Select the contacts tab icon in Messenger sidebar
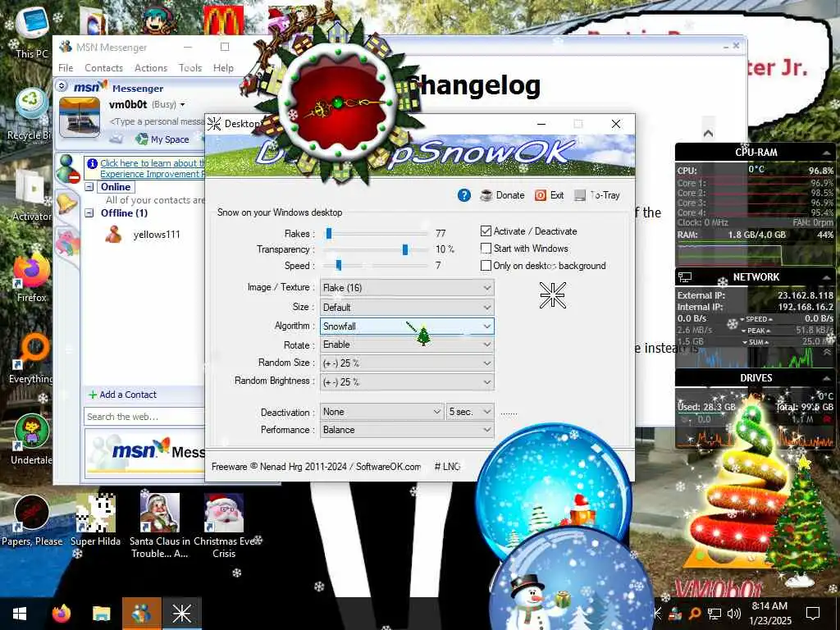Viewport: 840px width, 630px height. (68, 169)
